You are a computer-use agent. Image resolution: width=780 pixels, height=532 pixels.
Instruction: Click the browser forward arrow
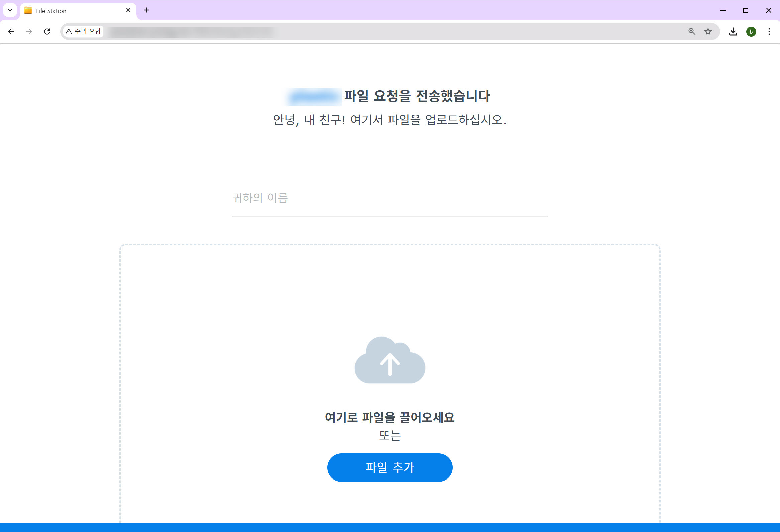pos(29,31)
